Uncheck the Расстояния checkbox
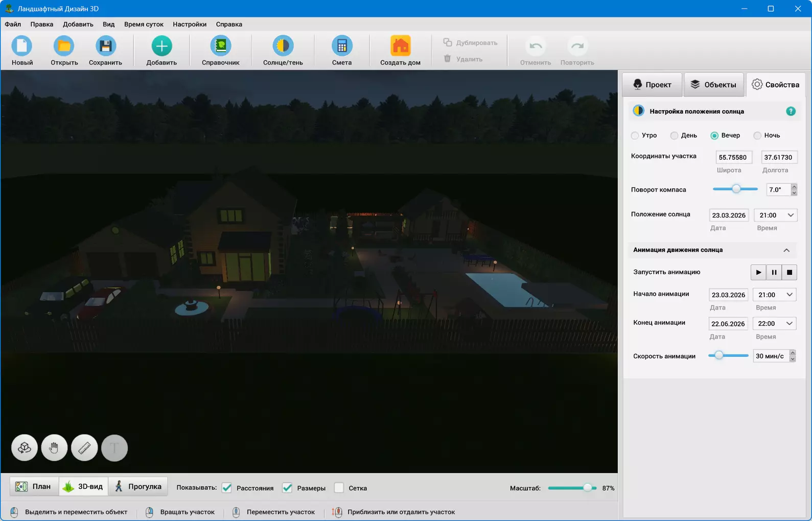 pos(227,488)
